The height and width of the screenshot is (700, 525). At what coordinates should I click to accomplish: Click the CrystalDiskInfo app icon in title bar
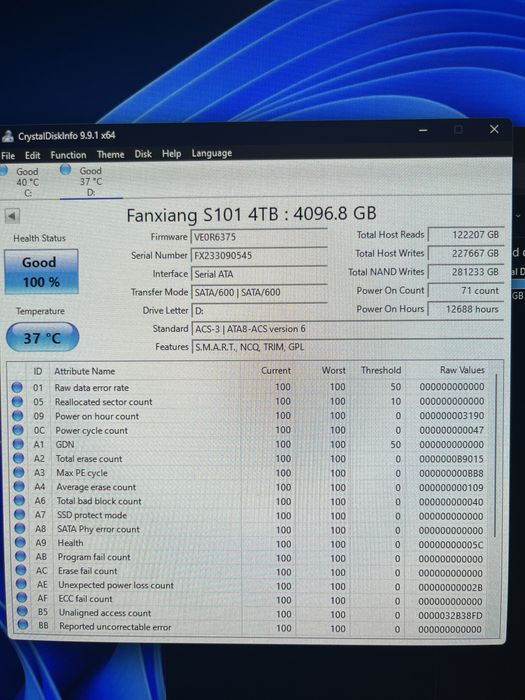pyautogui.click(x=7, y=136)
